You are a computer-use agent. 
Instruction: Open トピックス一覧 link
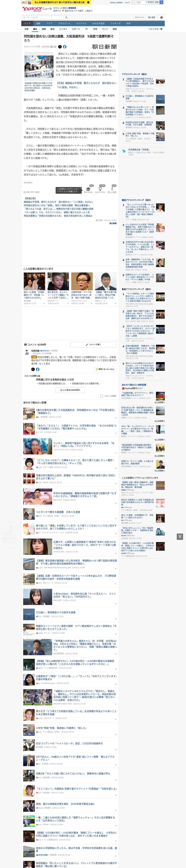tap(155, 29)
